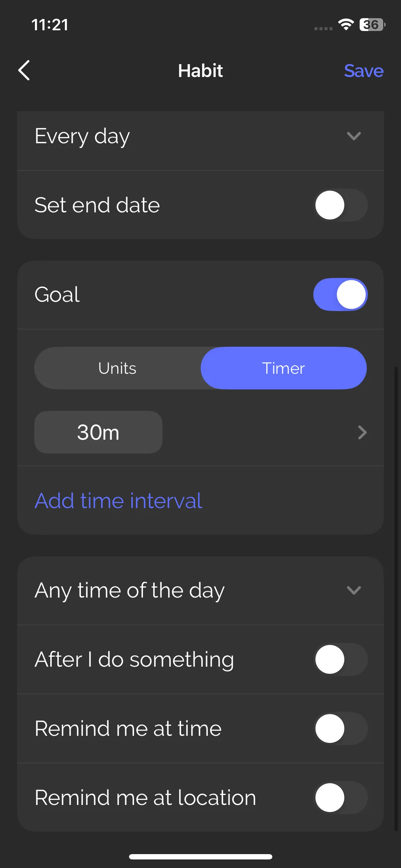The width and height of the screenshot is (401, 868).
Task: Turn on Remind me at time
Action: pos(340,728)
